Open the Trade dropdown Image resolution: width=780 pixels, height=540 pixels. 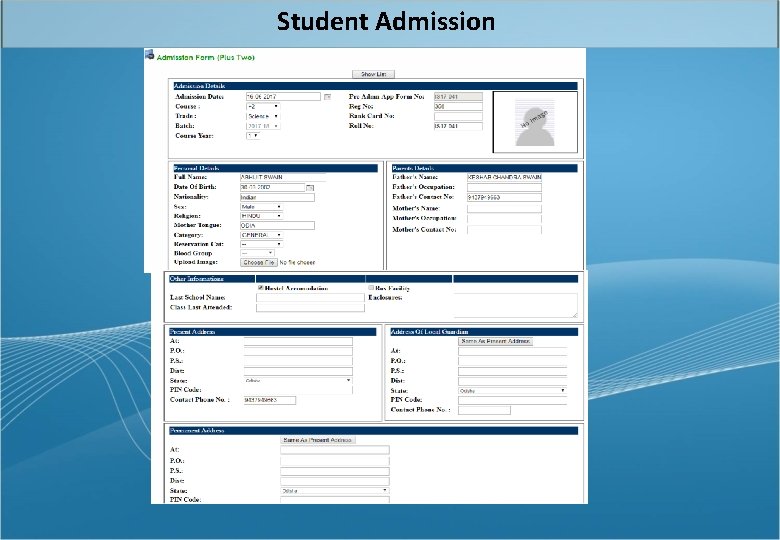pos(263,116)
